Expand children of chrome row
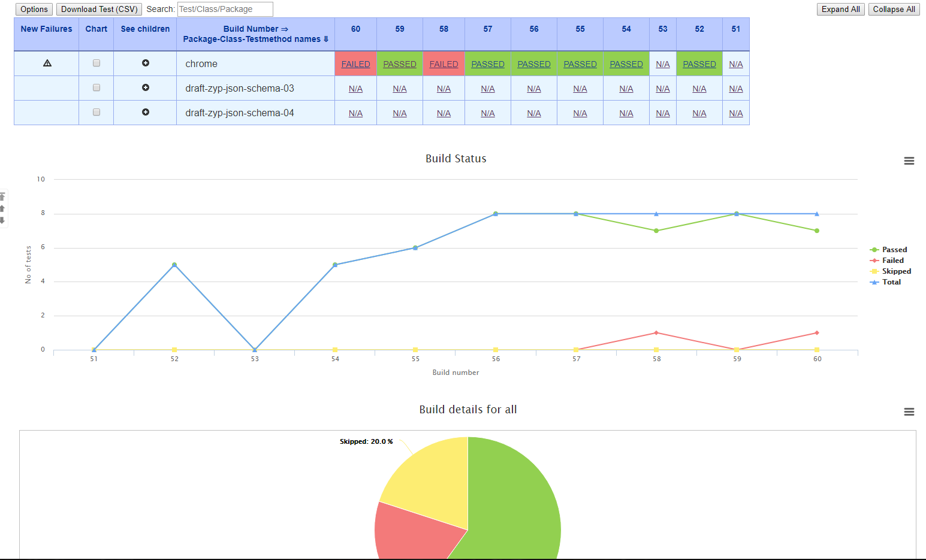The image size is (926, 560). coord(146,63)
